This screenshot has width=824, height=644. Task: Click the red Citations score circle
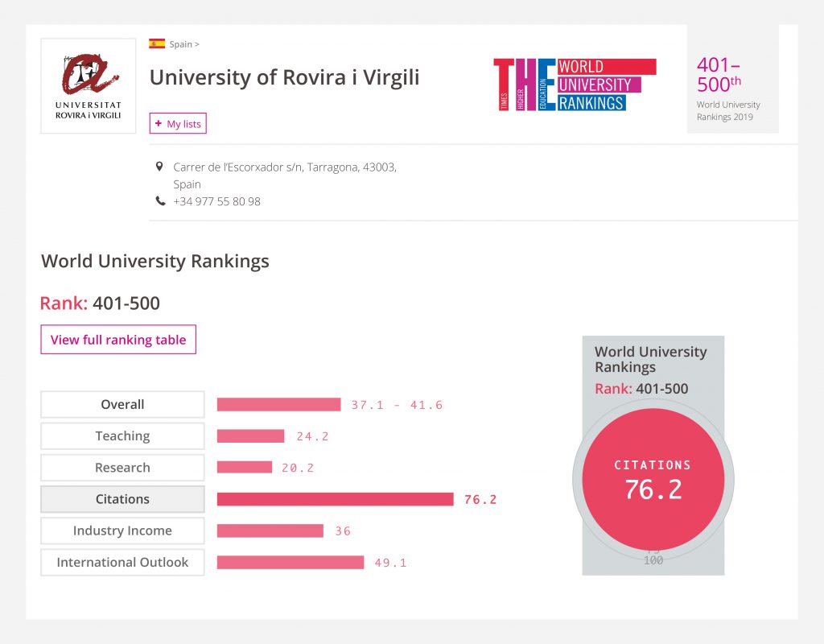[653, 479]
